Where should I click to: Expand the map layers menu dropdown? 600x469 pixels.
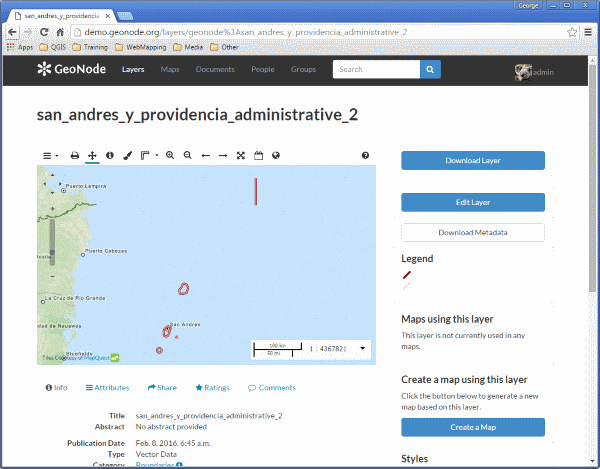[x=50, y=156]
